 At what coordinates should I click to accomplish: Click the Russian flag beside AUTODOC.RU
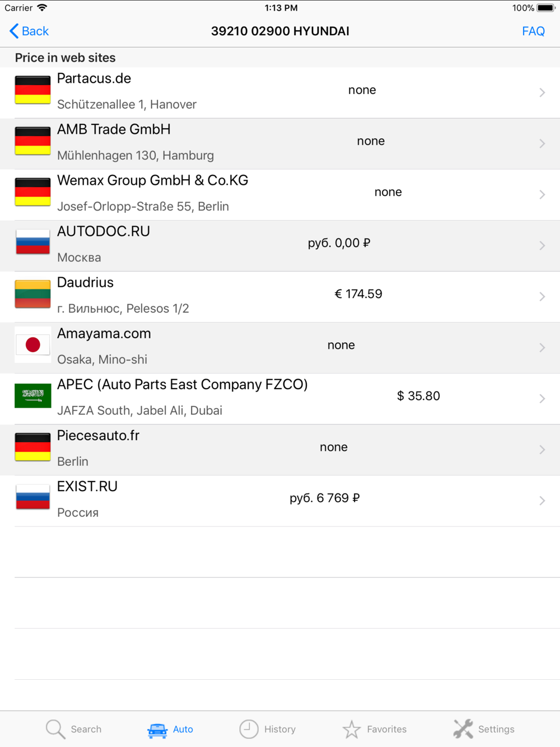point(32,243)
